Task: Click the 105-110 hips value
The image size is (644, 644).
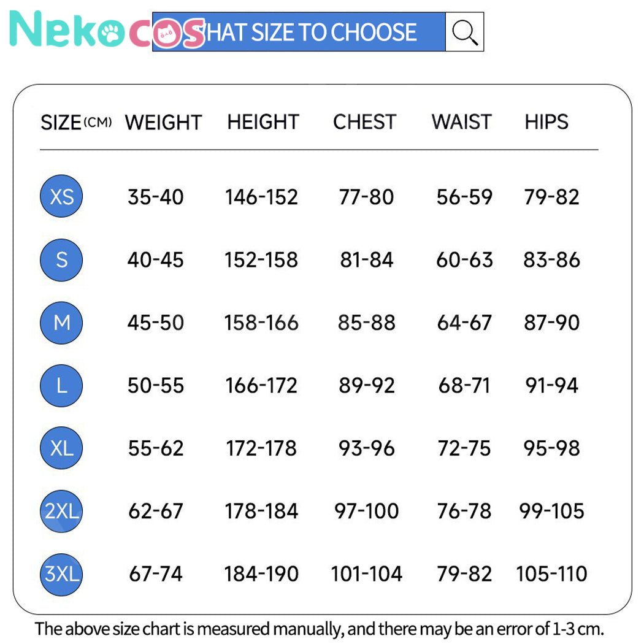Action: pyautogui.click(x=551, y=574)
